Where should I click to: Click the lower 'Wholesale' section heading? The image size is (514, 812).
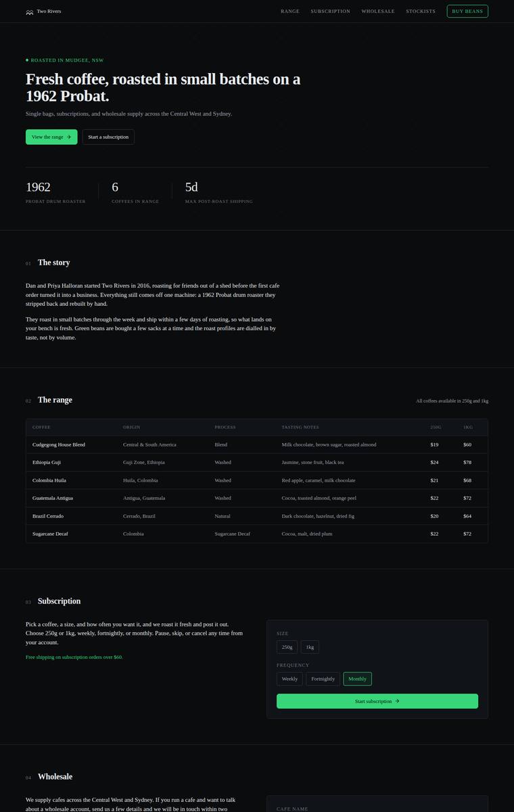(55, 777)
